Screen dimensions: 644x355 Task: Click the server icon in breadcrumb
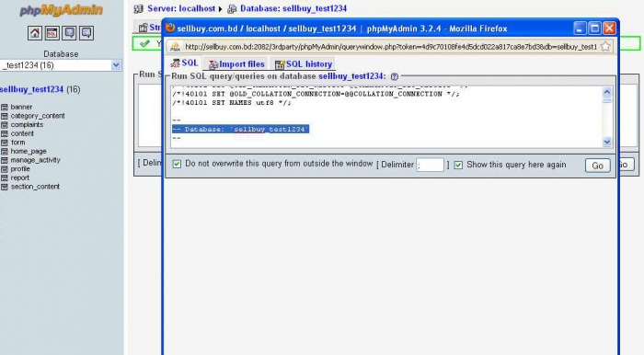pos(139,8)
